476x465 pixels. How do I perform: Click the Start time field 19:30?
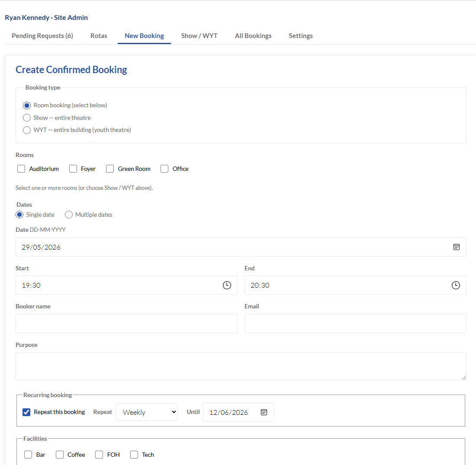point(126,285)
